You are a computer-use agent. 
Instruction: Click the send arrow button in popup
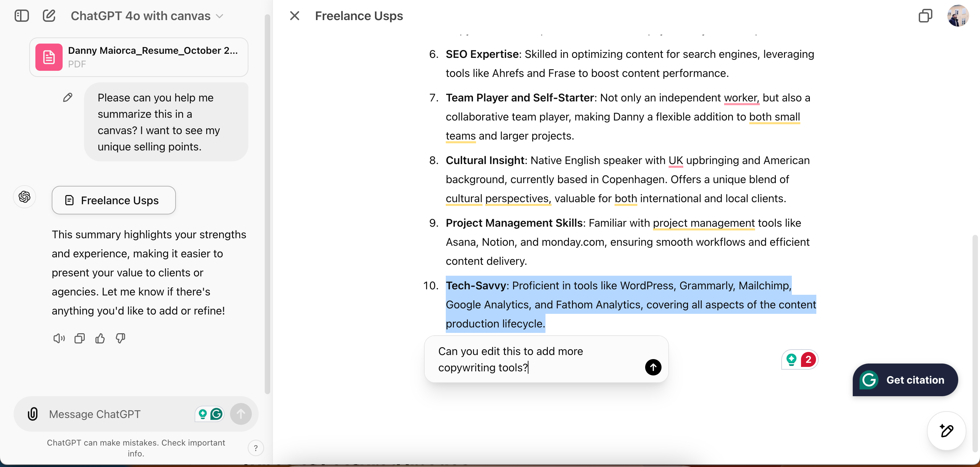[654, 367]
